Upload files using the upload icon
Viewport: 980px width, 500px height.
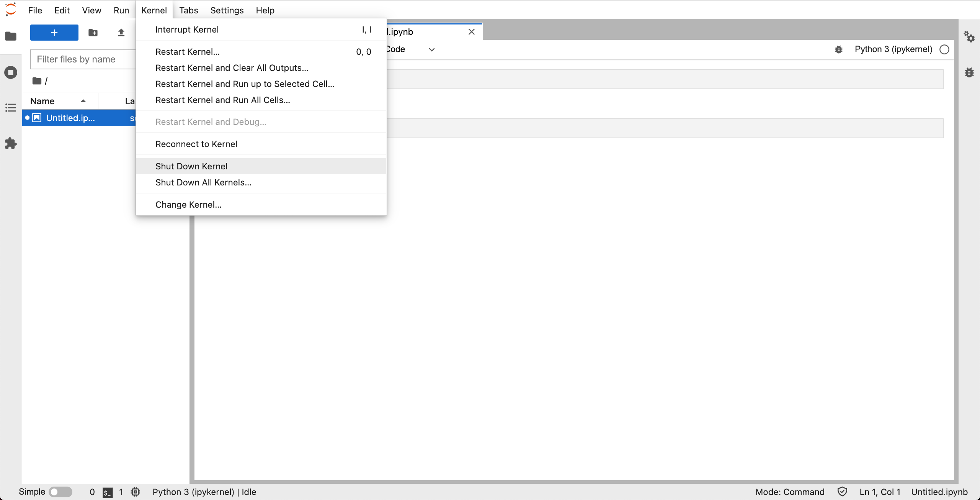click(121, 33)
